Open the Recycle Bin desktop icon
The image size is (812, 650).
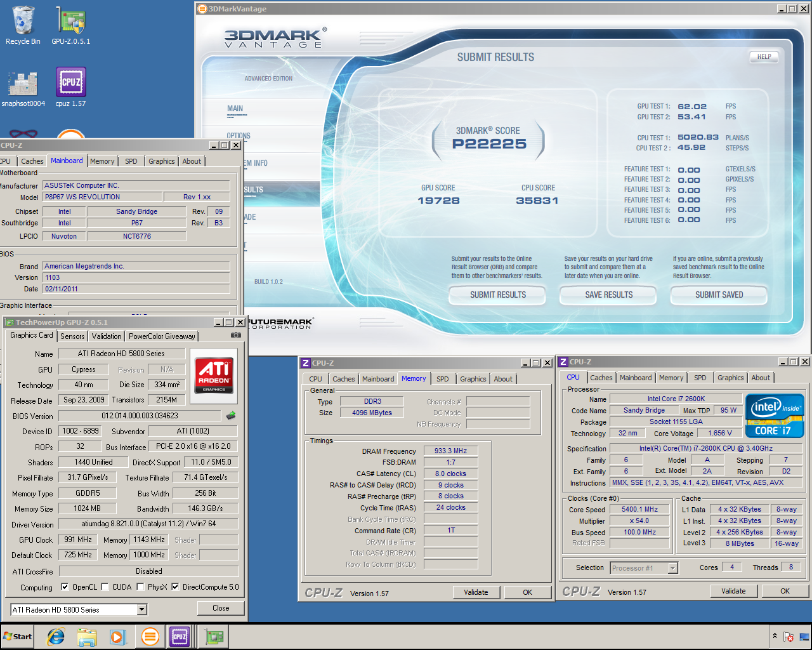[x=23, y=25]
